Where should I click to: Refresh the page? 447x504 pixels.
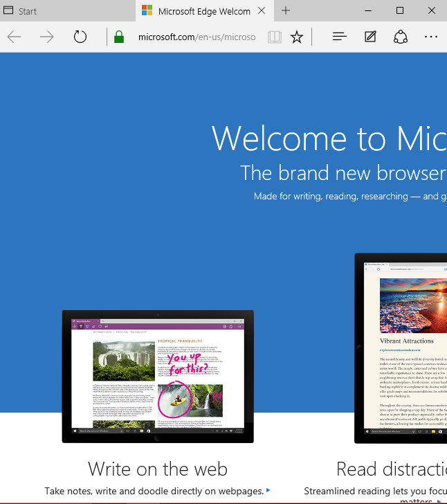pyautogui.click(x=80, y=37)
